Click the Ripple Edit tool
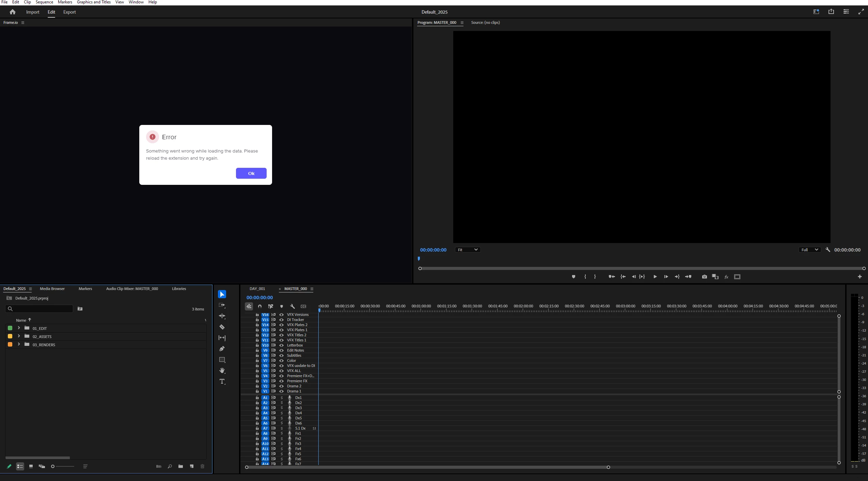 [222, 316]
